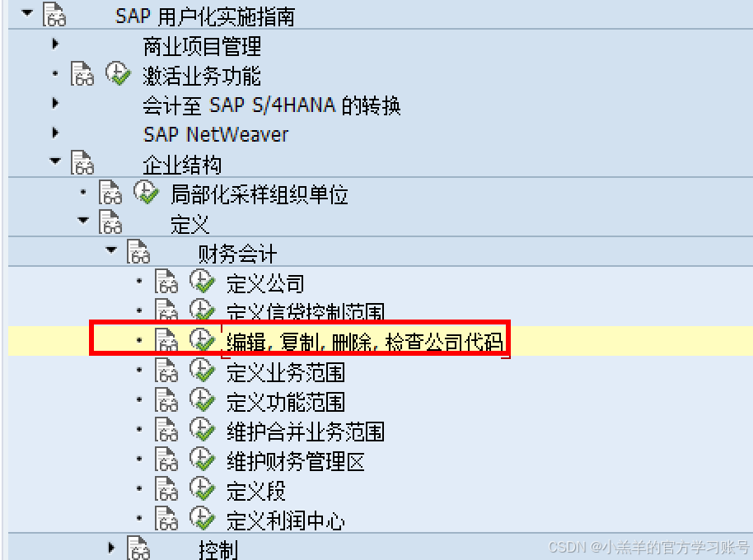This screenshot has height=560, width=753.
Task: Expand the SAP NetWeaver node
Action: 55,133
